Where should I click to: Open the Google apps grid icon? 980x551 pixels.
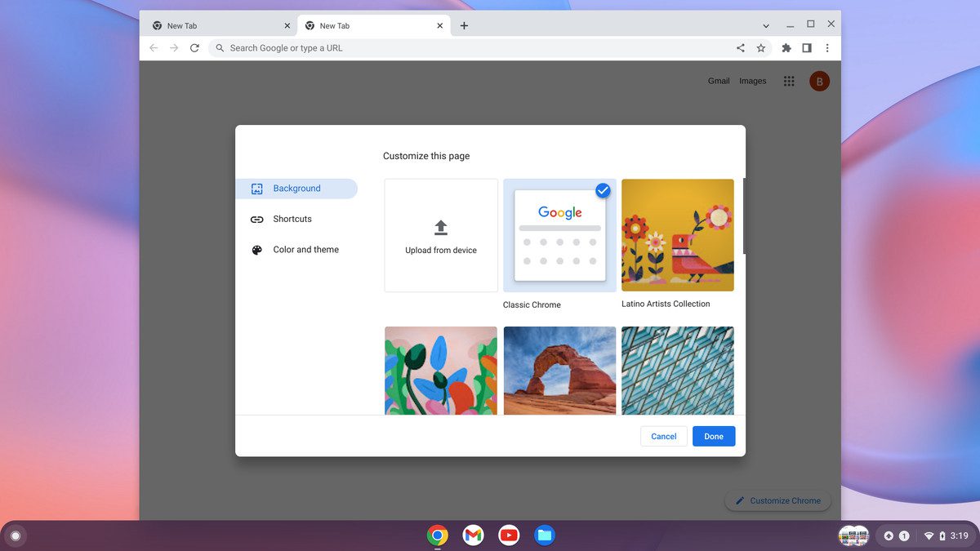click(x=789, y=81)
